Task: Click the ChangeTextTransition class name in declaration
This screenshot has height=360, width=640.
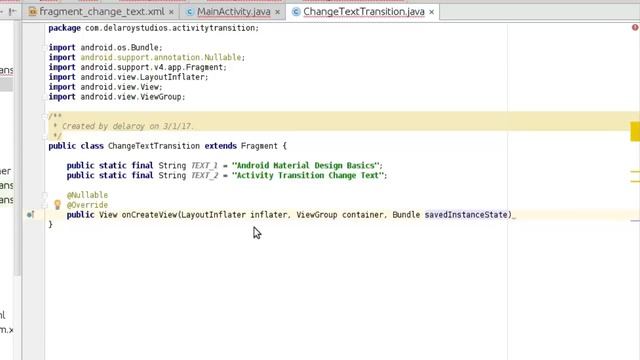Action: (154, 146)
